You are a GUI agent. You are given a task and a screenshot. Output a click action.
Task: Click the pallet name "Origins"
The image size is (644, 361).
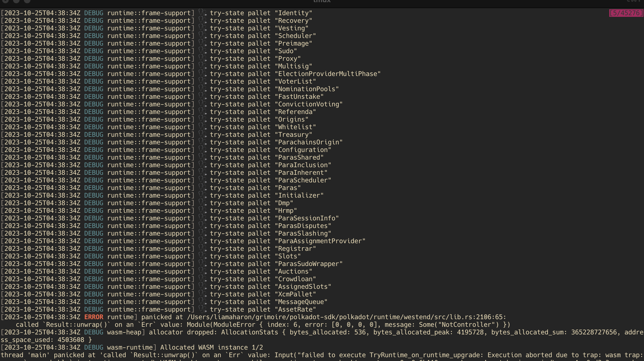click(x=292, y=119)
